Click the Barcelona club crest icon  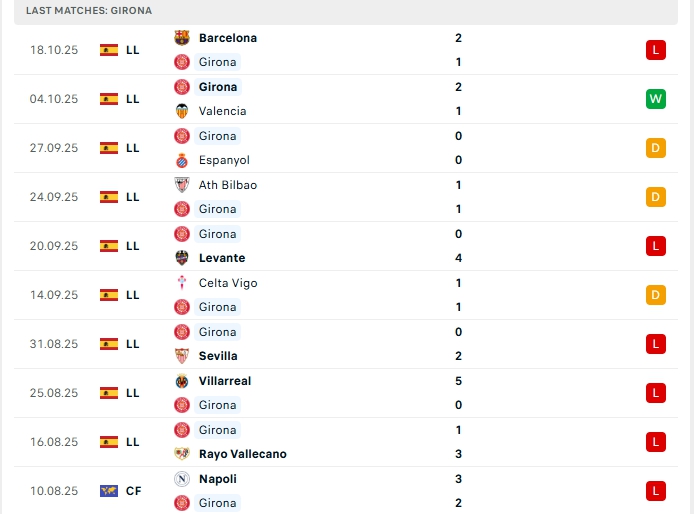point(182,38)
